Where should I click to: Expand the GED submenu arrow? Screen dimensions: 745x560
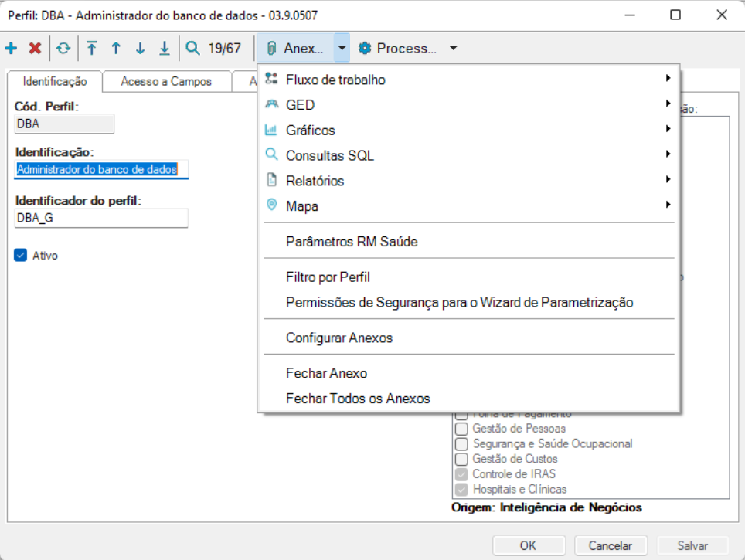point(668,103)
